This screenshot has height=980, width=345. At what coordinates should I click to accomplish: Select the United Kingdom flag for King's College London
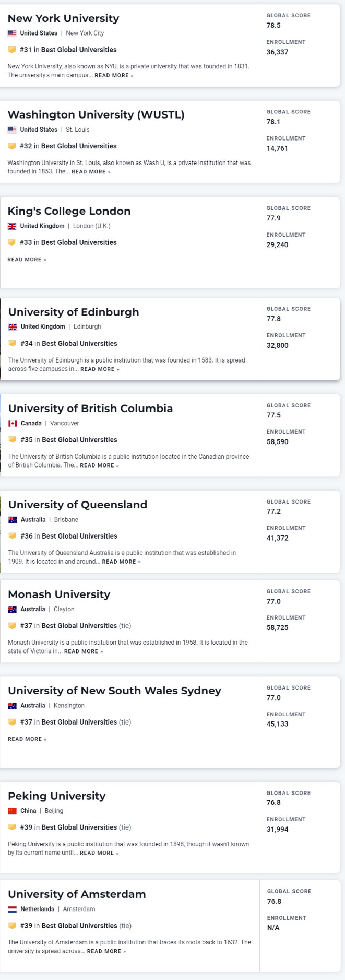point(11,226)
